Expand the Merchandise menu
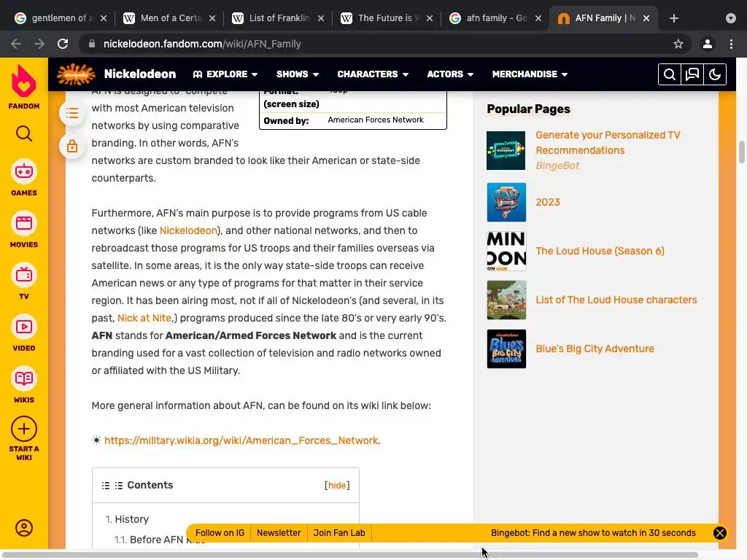The height and width of the screenshot is (560, 747). coord(530,74)
